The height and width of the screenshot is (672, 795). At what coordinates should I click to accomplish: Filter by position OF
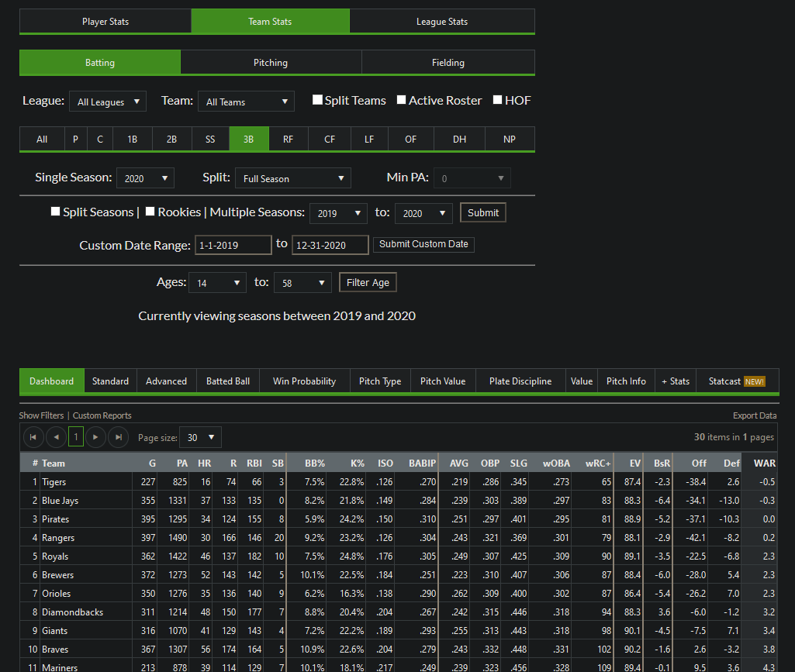410,139
